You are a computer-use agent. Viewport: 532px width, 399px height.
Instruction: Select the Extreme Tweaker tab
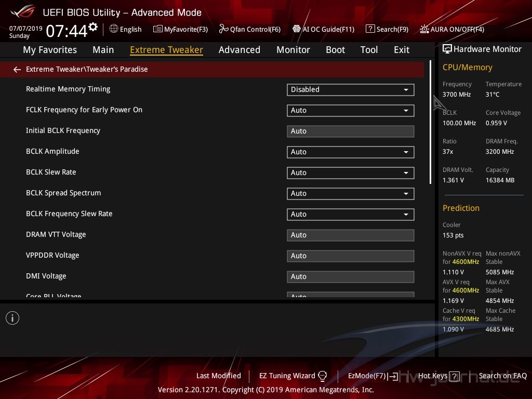pos(167,50)
